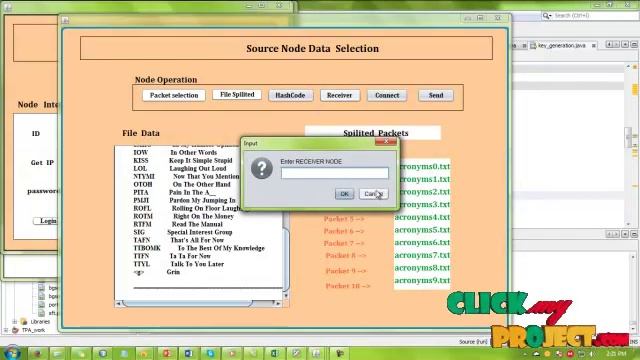Click the TTFN Ta Ta For Now row
Screen dimensions: 640x360
(172, 256)
